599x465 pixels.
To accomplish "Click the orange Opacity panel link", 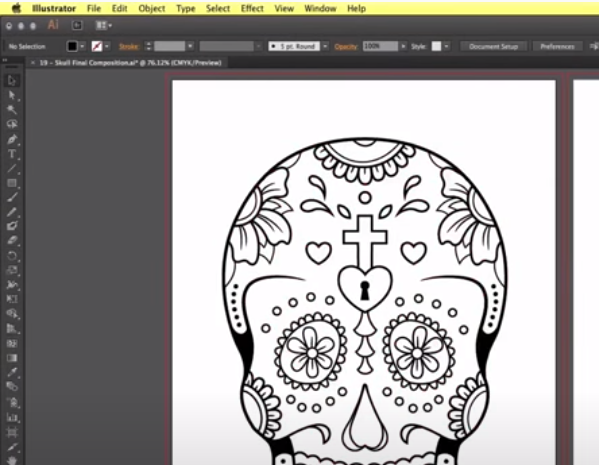I will (x=346, y=47).
